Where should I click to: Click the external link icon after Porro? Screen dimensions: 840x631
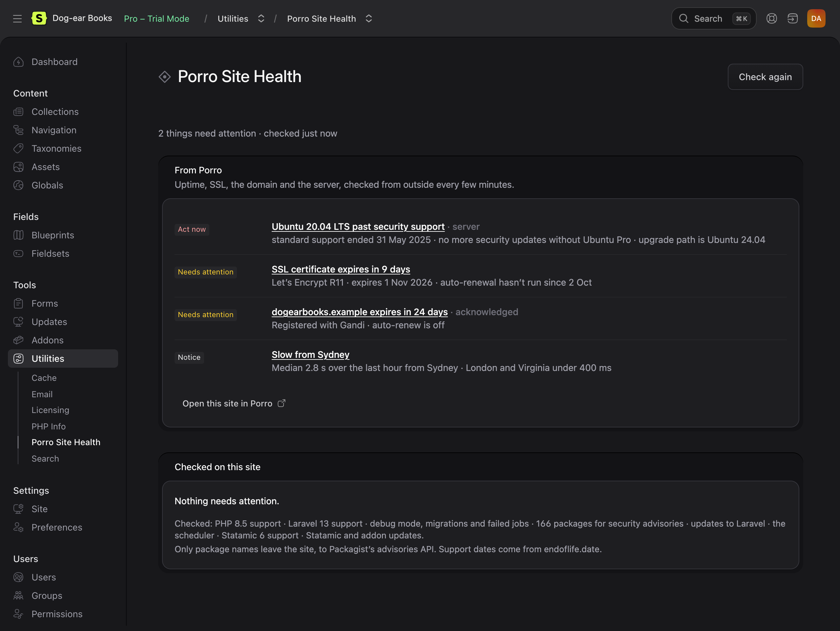(282, 403)
